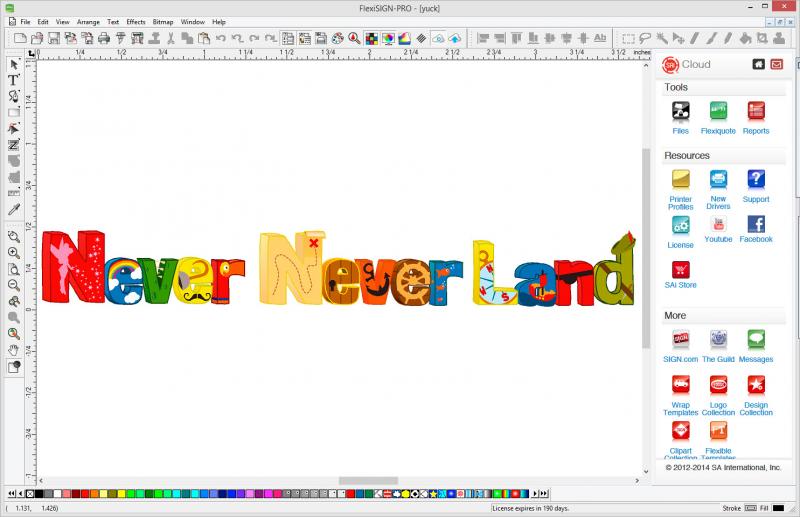
Task: Click the New document icon
Action: pyautogui.click(x=20, y=38)
